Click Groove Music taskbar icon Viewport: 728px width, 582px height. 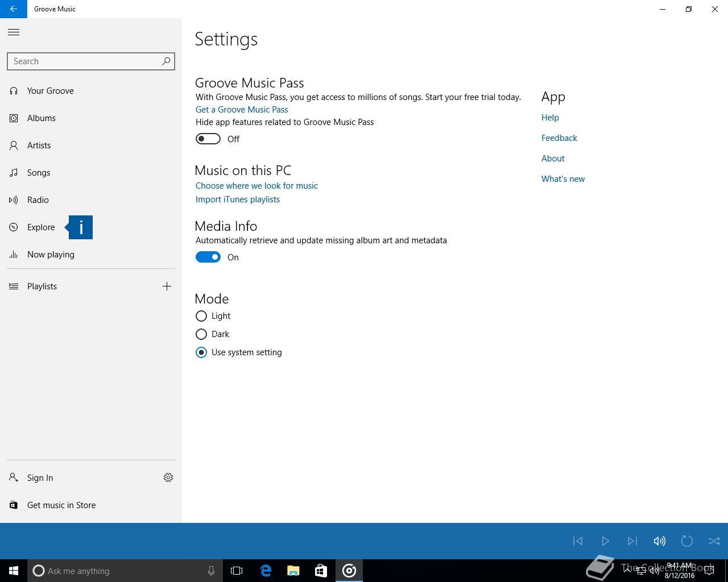point(349,571)
